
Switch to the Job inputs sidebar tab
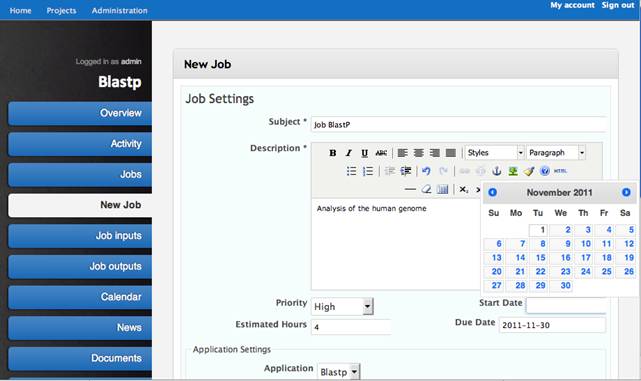tap(80, 236)
